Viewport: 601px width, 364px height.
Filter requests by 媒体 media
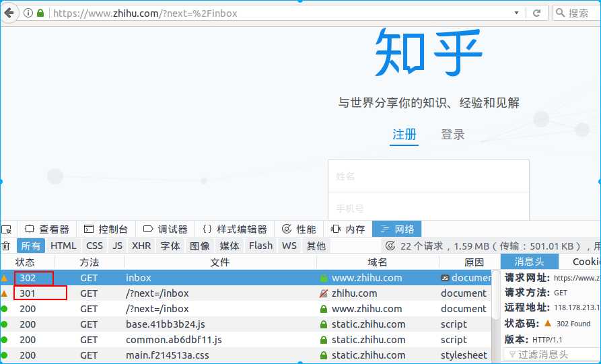click(229, 246)
